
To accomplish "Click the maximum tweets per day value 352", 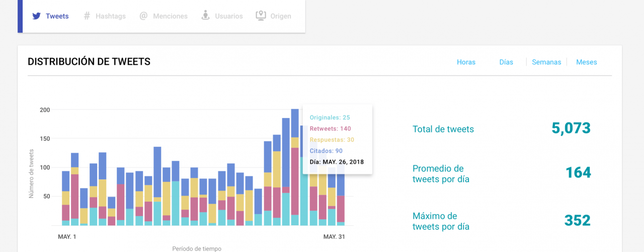I will (577, 221).
